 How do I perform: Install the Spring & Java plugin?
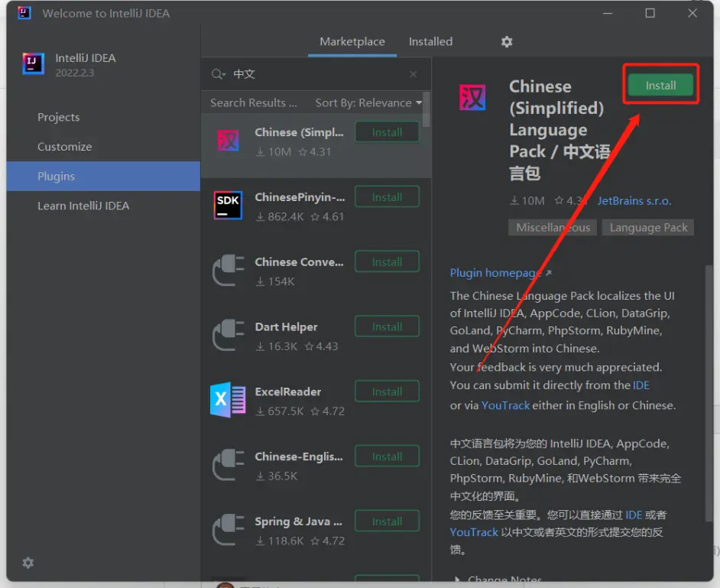(x=387, y=521)
